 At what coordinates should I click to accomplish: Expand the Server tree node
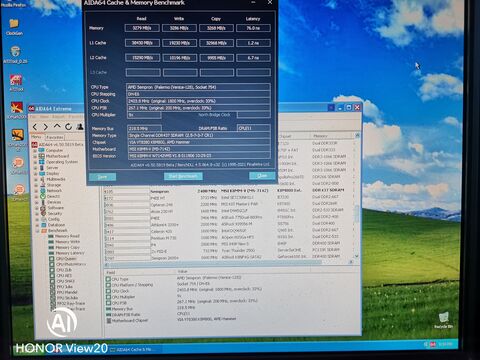click(x=35, y=168)
